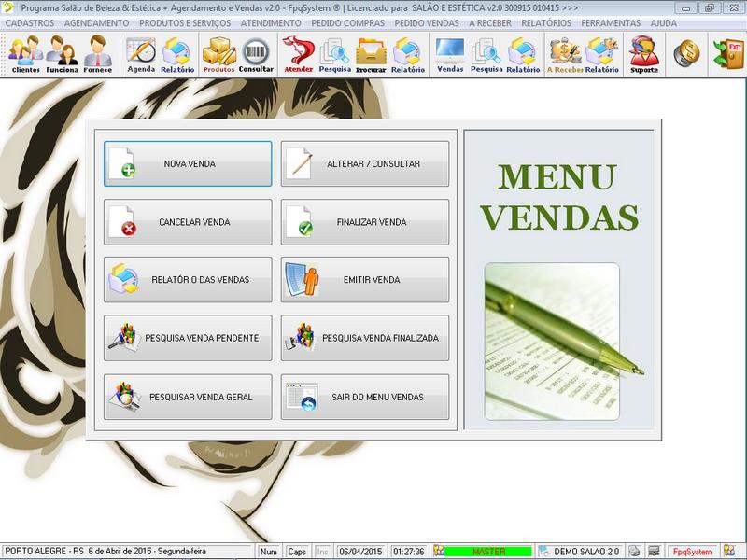Click the users icon left of MASTER
Viewport: 747px width, 560px height.
click(438, 551)
